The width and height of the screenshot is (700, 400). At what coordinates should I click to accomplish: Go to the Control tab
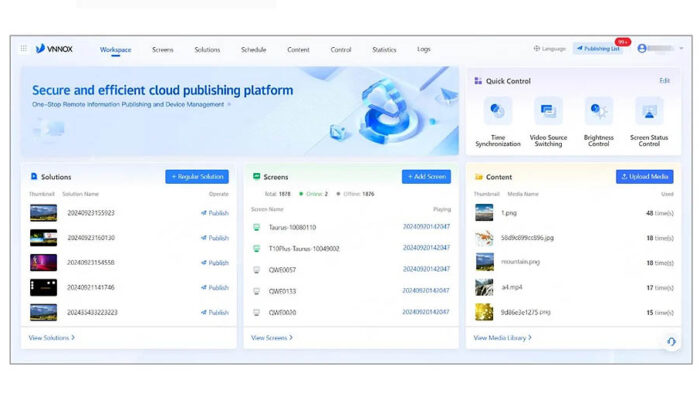point(341,50)
